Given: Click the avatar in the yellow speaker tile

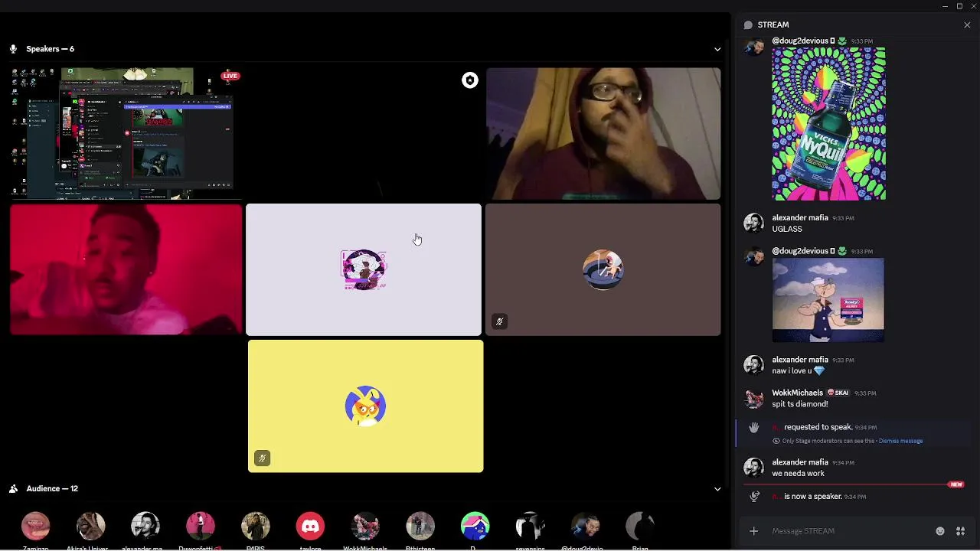Looking at the screenshot, I should coord(365,406).
